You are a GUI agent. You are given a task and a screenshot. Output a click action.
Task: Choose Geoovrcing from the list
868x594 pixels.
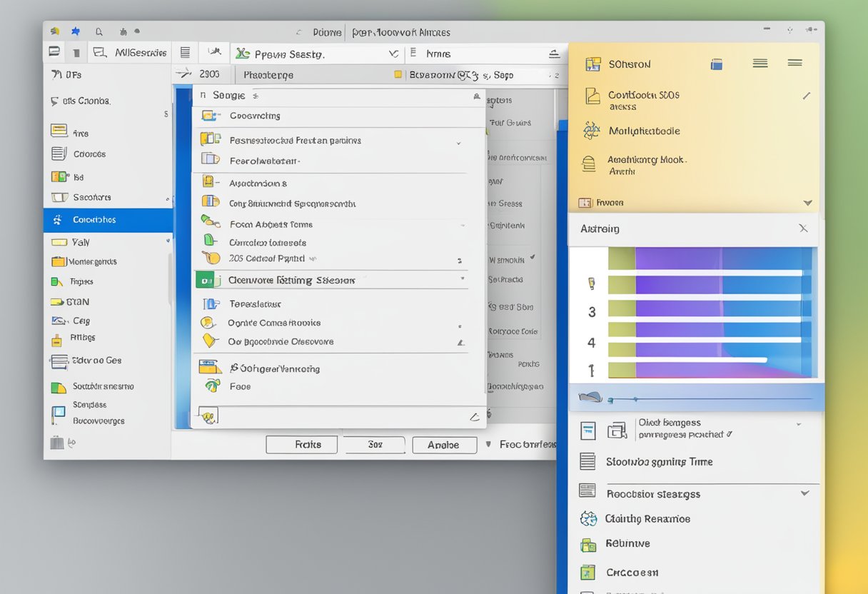click(x=255, y=116)
